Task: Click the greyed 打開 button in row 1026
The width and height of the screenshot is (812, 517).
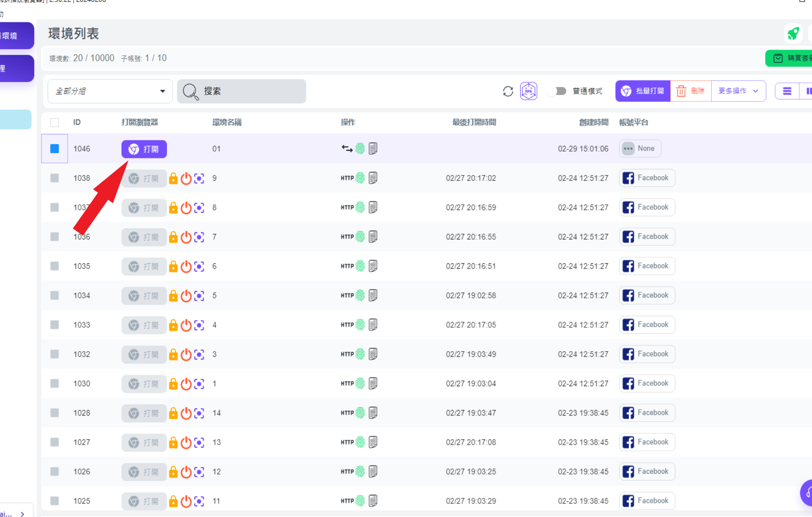Action: pos(144,472)
